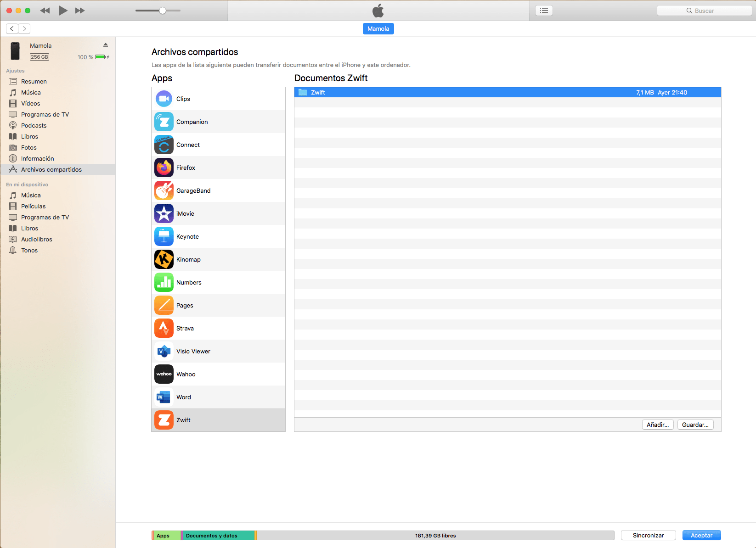Viewport: 756px width, 548px height.
Task: Open Información in the sidebar
Action: point(58,158)
